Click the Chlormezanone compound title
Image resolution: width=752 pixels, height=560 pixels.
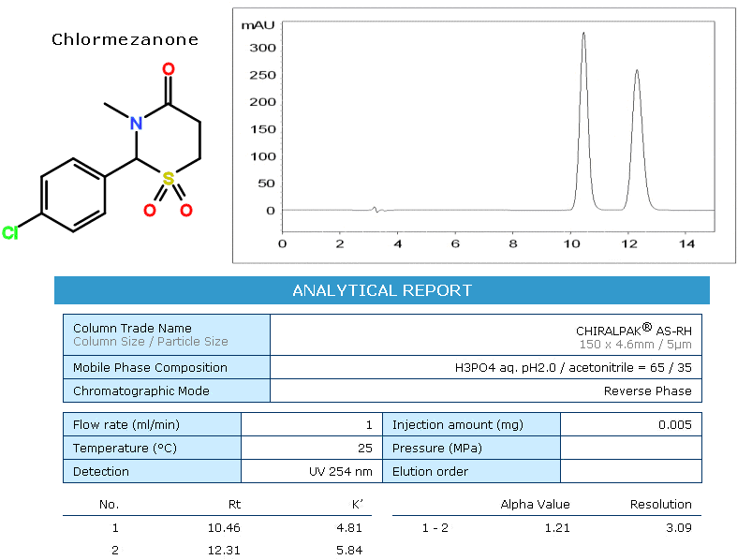click(125, 39)
